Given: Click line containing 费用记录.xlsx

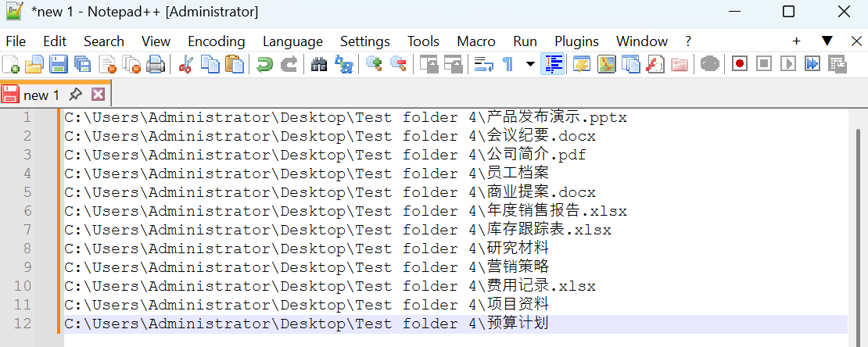Looking at the screenshot, I should click(456, 287).
